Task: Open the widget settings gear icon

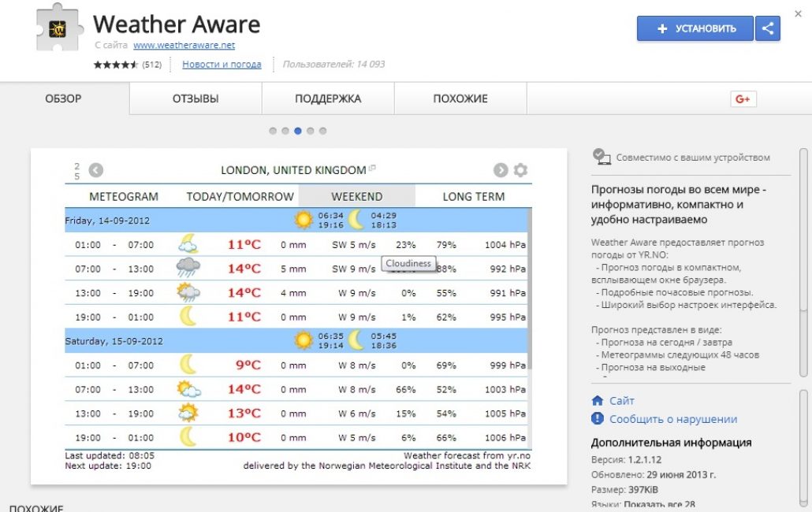Action: (x=520, y=169)
